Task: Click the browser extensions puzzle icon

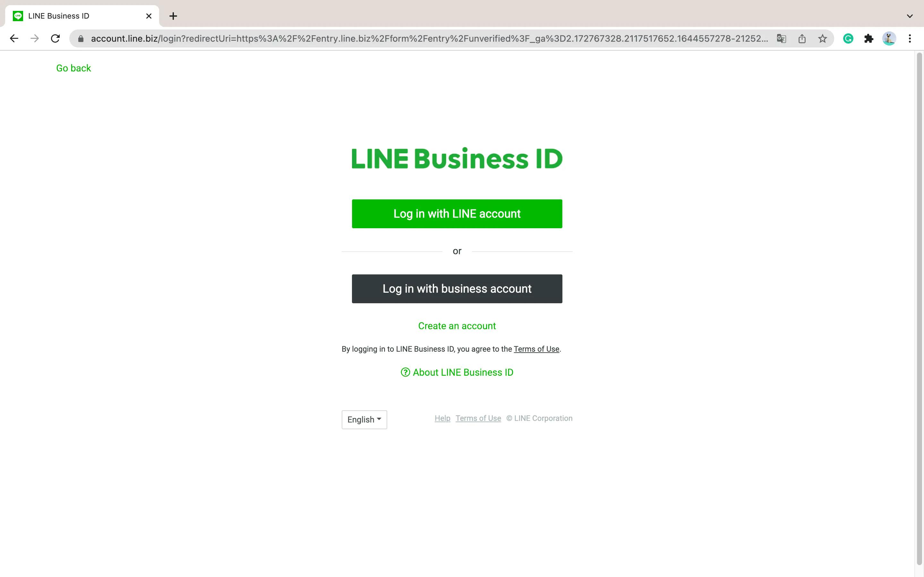Action: [869, 38]
